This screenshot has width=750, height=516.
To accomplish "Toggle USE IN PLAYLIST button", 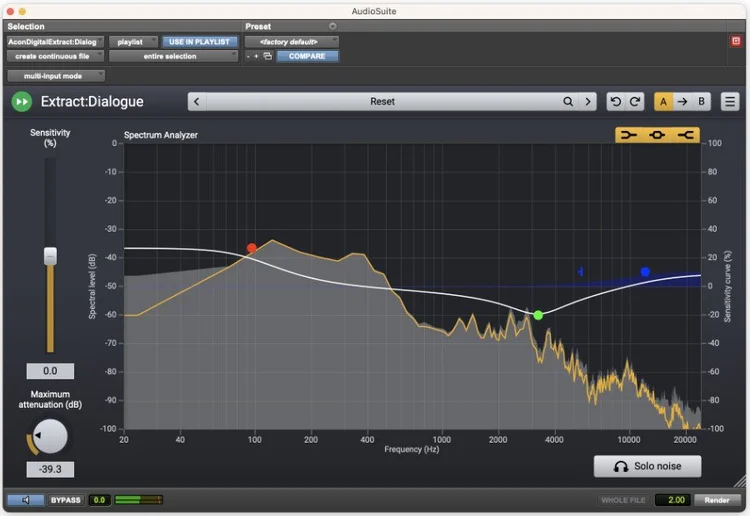I will pyautogui.click(x=199, y=42).
